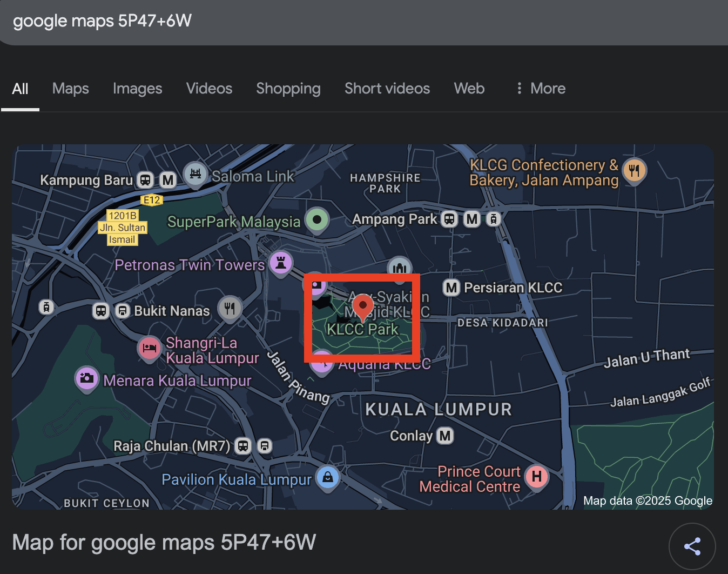The height and width of the screenshot is (574, 728).
Task: Click the Shangri-La Kuala Lumpur label
Action: tap(212, 350)
